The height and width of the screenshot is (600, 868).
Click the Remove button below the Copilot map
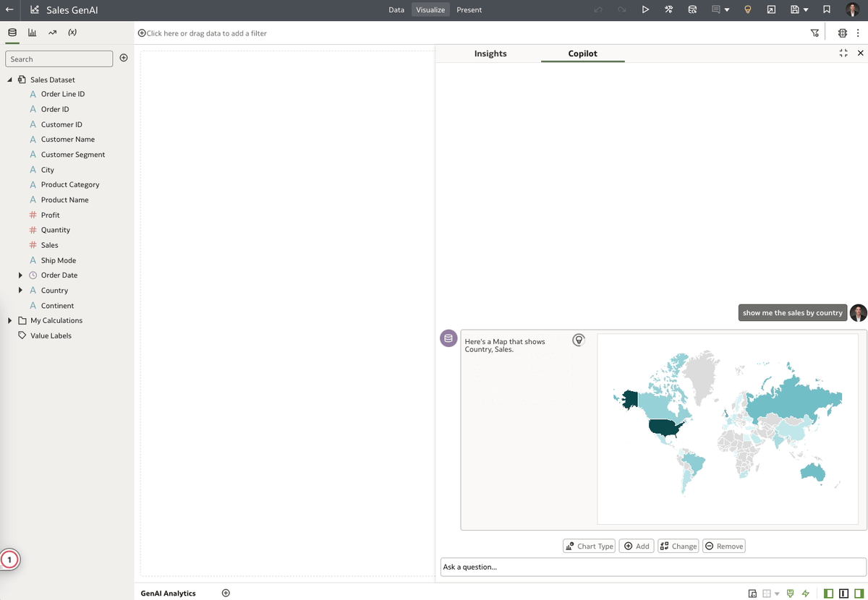pos(723,546)
